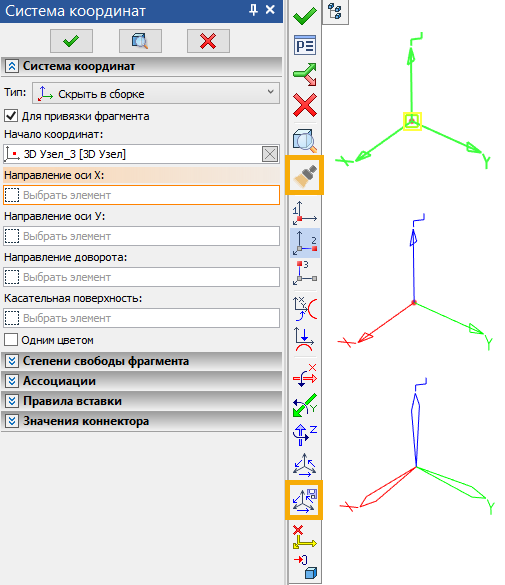This screenshot has height=585, width=505.
Task: Expand the 'Правила вставки' section
Action: (x=12, y=401)
